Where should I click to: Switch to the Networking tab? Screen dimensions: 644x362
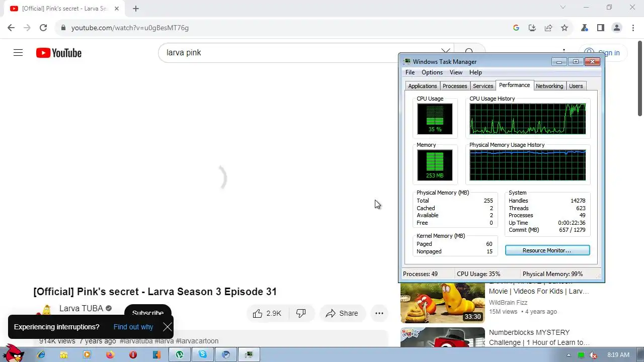(549, 86)
